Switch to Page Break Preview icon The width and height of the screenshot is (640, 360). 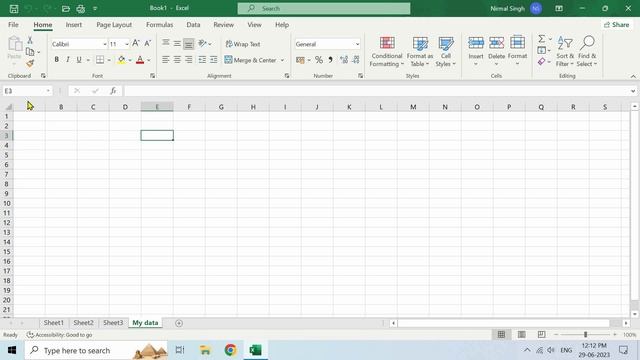[541, 335]
